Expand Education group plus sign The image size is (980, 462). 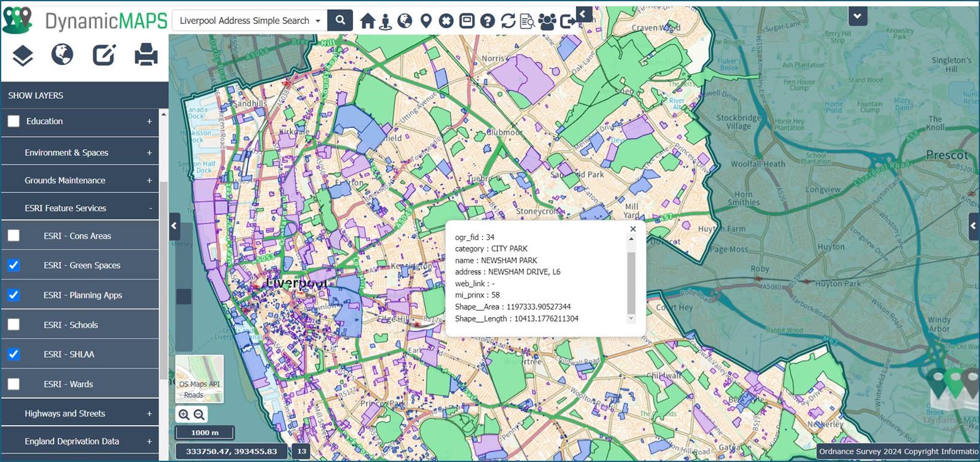pyautogui.click(x=149, y=121)
